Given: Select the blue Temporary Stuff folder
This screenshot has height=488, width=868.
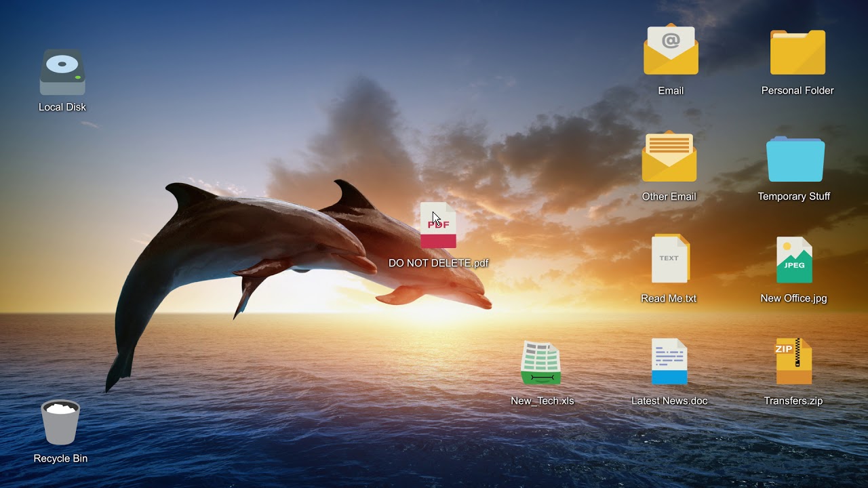Looking at the screenshot, I should 795,159.
